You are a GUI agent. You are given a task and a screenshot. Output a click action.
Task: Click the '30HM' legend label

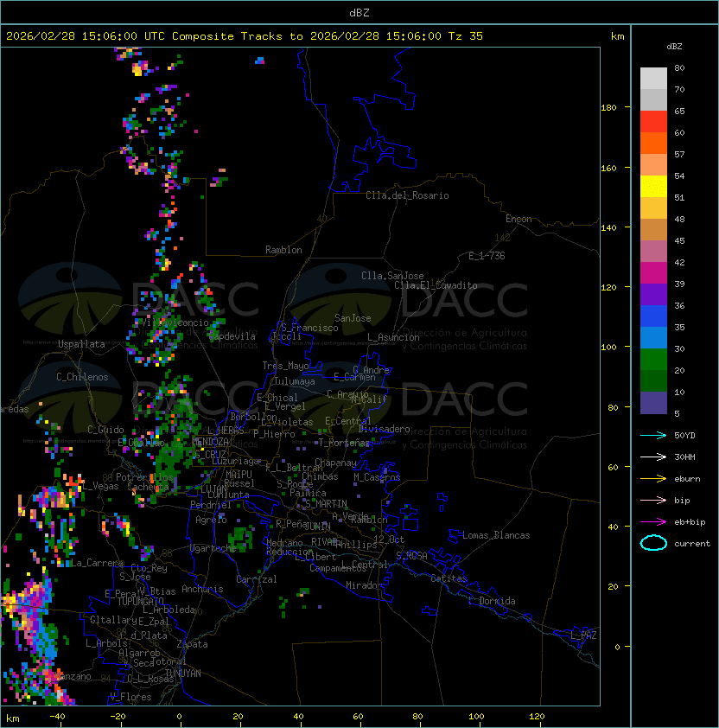[x=684, y=457]
